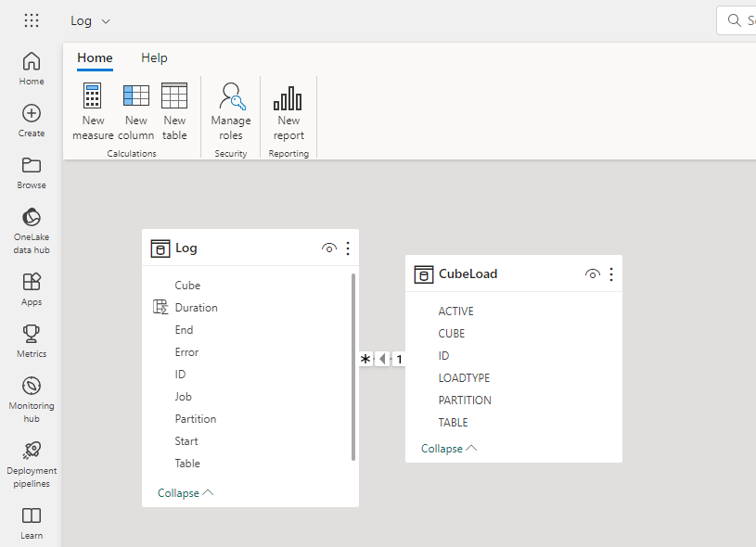
Task: Open Learn in the left sidebar
Action: (x=32, y=523)
